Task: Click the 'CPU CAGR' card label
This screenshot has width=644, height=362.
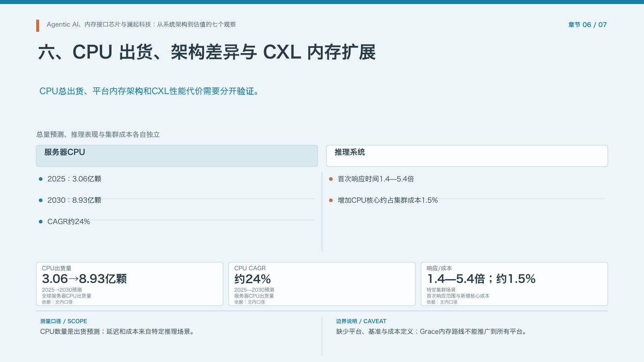Action: pos(250,268)
